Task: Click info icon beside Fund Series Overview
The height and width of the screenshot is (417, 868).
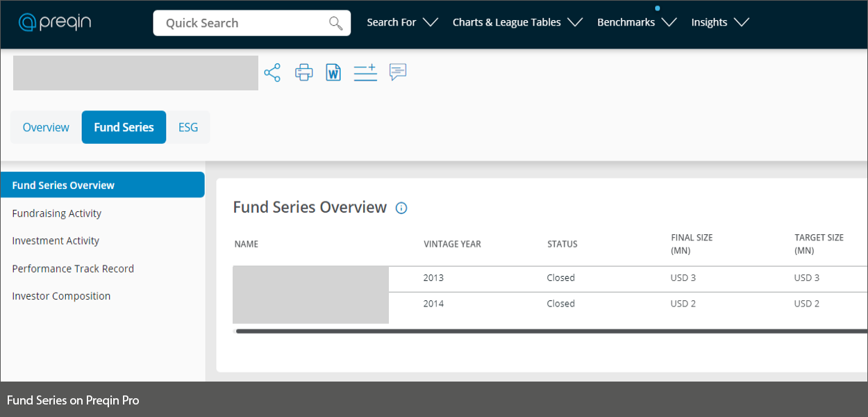Action: pos(401,208)
